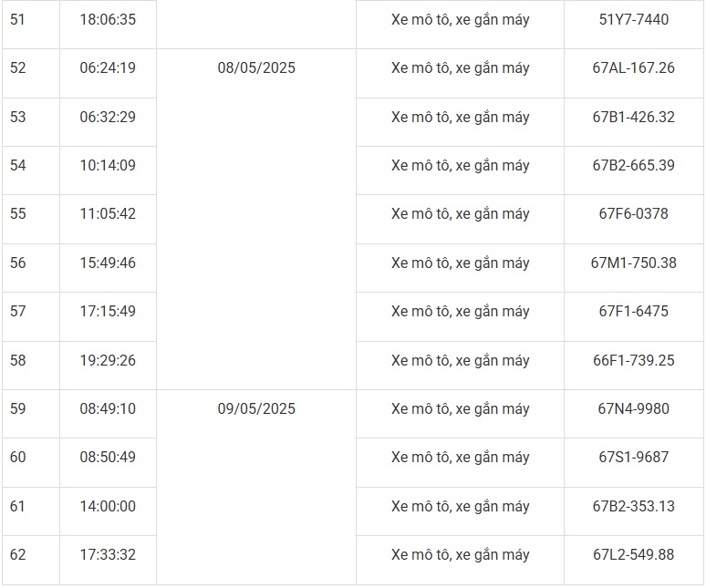
Task: Select time 06:24:19
Action: point(108,68)
